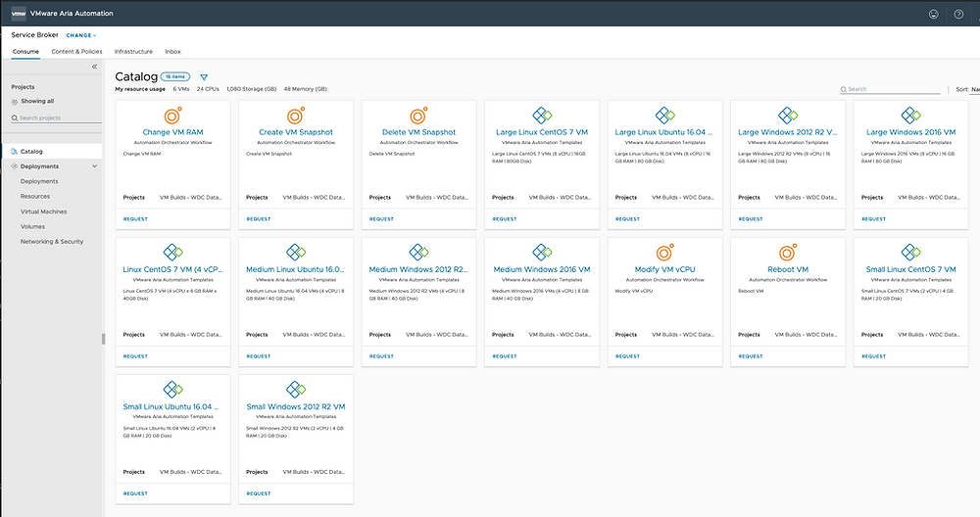Open the Service Broker CHANGE dropdown
The height and width of the screenshot is (517, 980).
(x=81, y=35)
